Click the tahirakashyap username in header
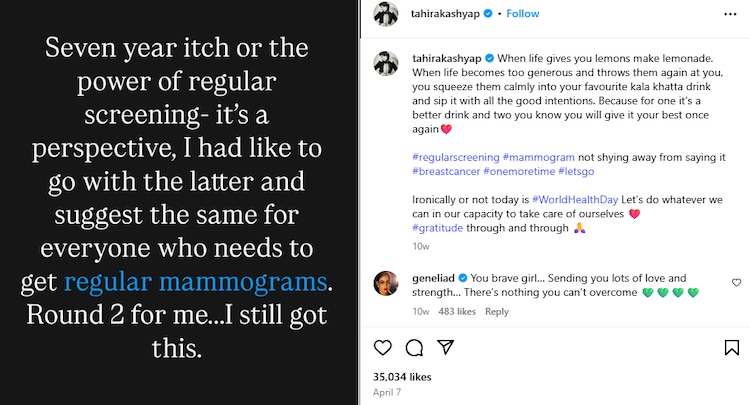 [446, 14]
